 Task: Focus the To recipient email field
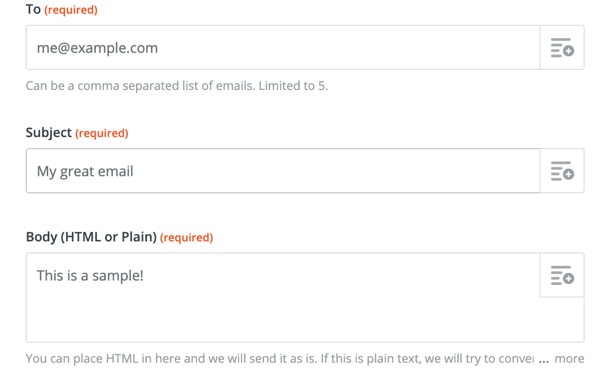point(283,48)
